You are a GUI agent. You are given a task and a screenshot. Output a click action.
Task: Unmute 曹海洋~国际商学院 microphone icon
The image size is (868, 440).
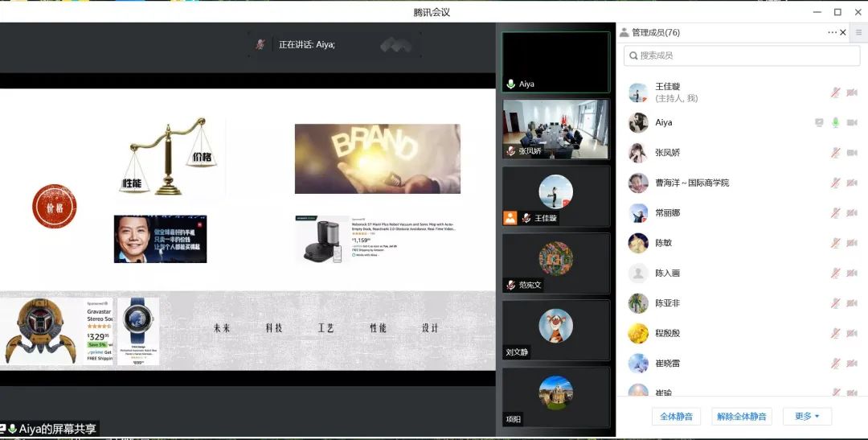(x=835, y=183)
